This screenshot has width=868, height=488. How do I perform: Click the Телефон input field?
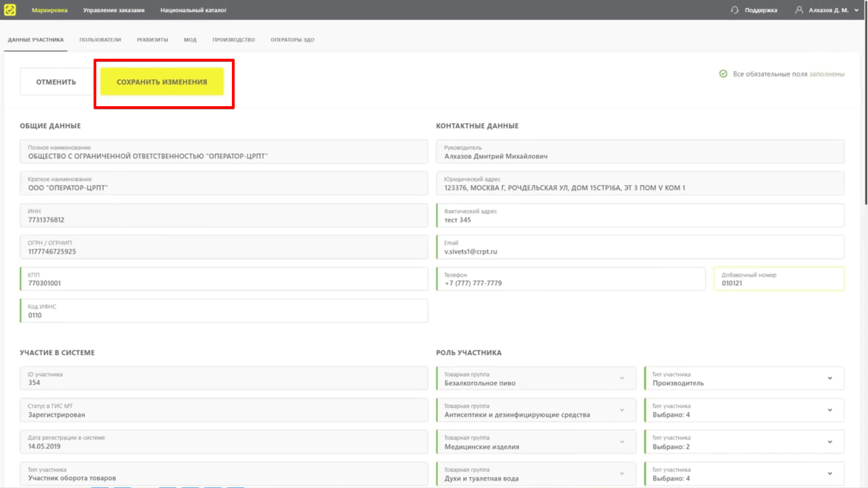[571, 279]
